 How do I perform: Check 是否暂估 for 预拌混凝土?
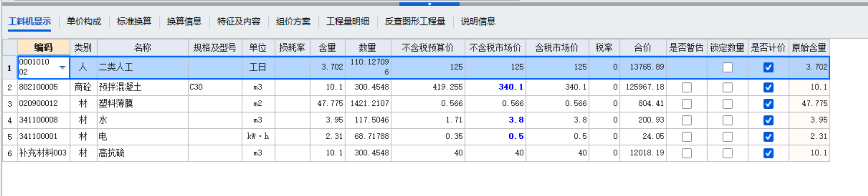coord(687,88)
